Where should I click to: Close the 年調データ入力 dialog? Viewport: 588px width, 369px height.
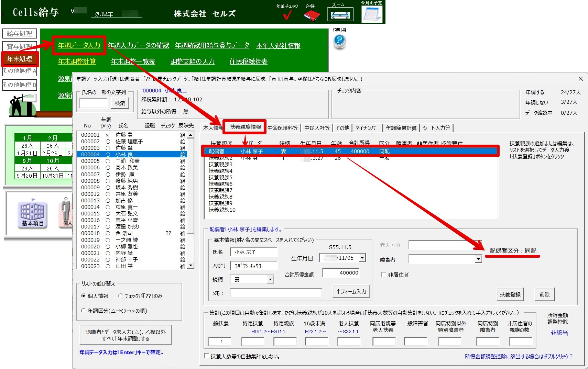click(580, 79)
